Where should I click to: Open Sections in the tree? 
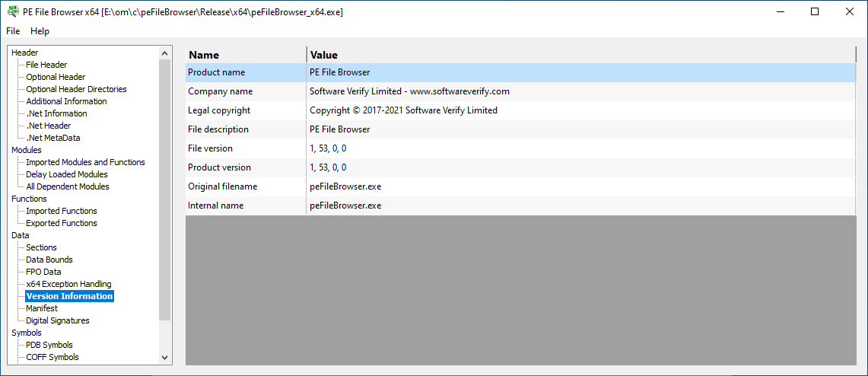tap(42, 247)
